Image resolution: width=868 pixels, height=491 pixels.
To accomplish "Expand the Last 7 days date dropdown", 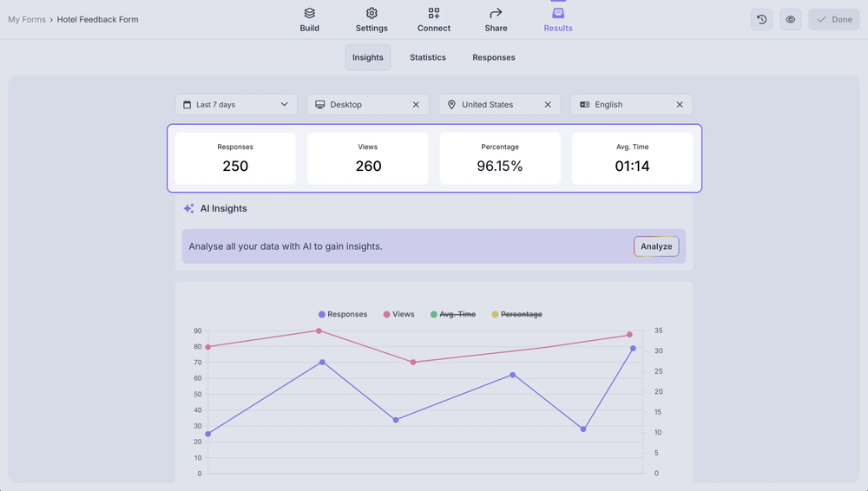I will [284, 105].
